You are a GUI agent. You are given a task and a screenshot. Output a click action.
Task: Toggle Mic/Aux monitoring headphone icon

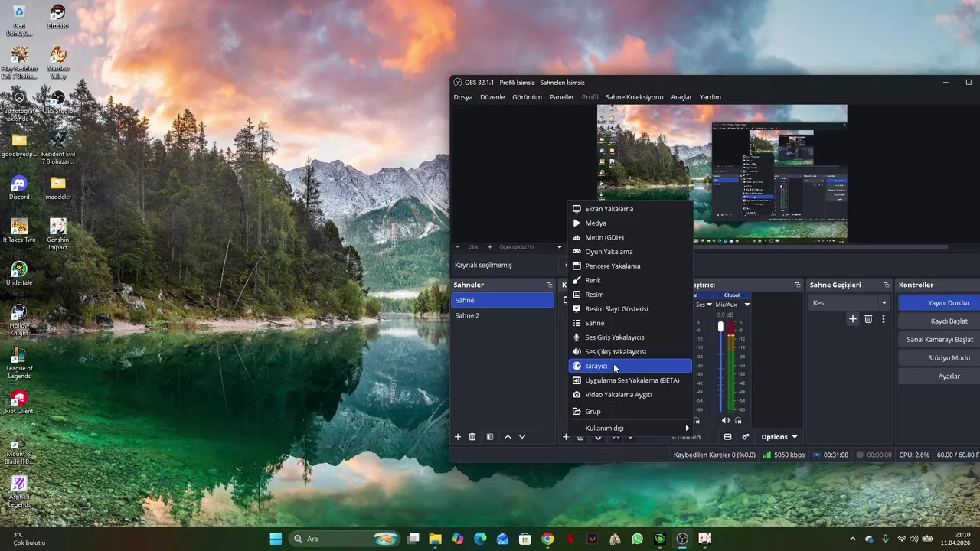(738, 420)
